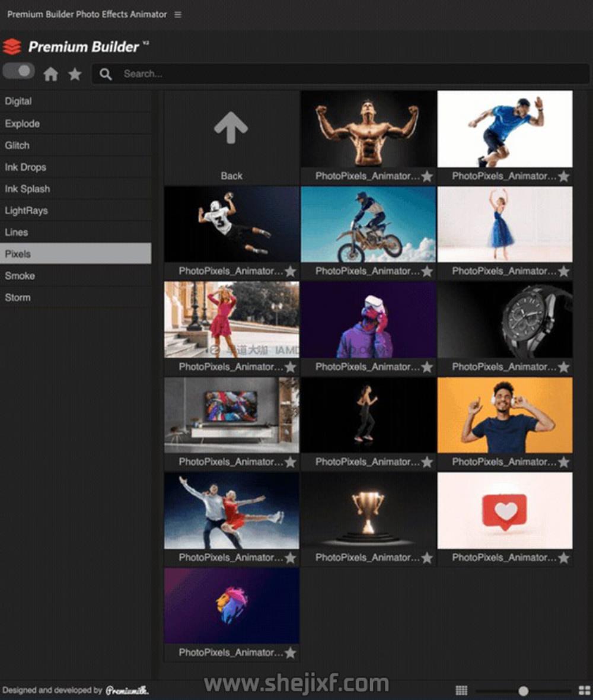The width and height of the screenshot is (593, 700).
Task: Choose the Ink Splash category
Action: [x=27, y=189]
